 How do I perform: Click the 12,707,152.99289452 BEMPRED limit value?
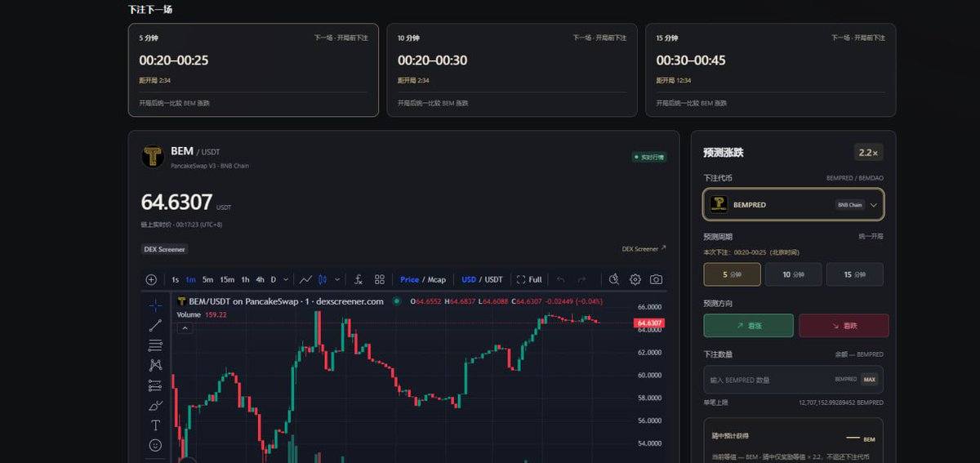pyautogui.click(x=841, y=403)
